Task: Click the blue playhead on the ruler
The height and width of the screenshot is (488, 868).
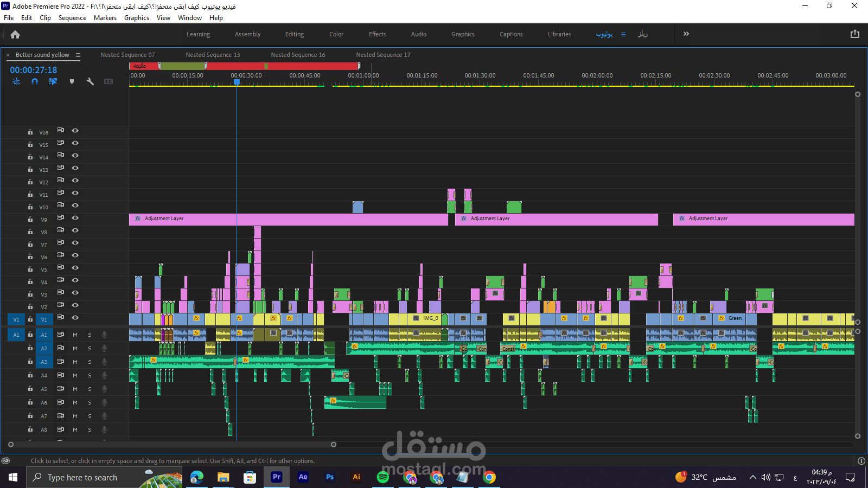Action: (237, 82)
